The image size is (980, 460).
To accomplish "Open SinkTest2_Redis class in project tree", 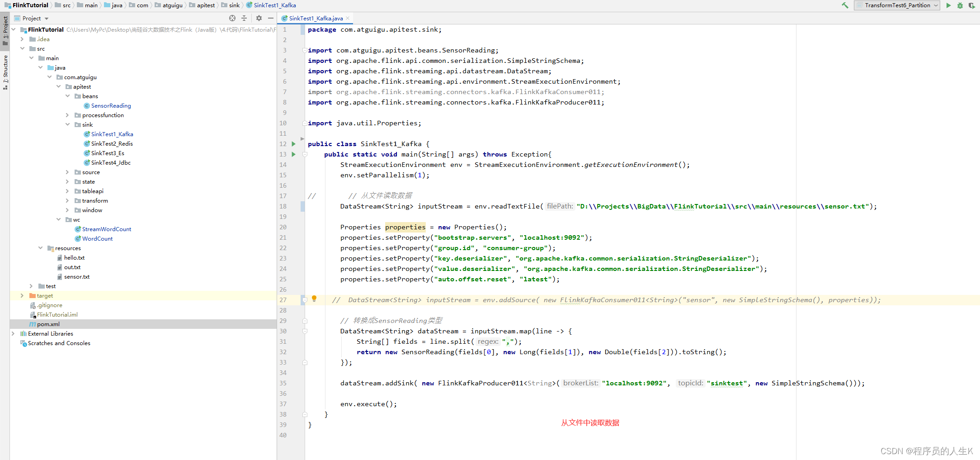I will (112, 144).
